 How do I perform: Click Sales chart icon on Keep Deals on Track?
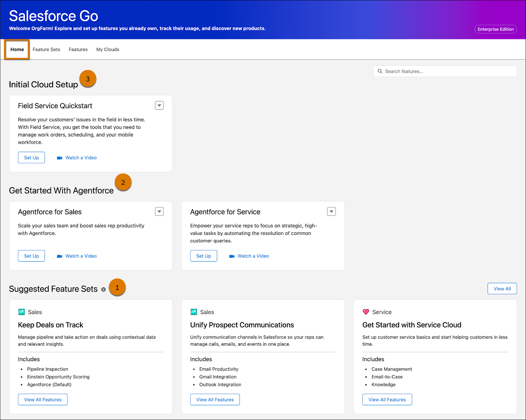[22, 312]
